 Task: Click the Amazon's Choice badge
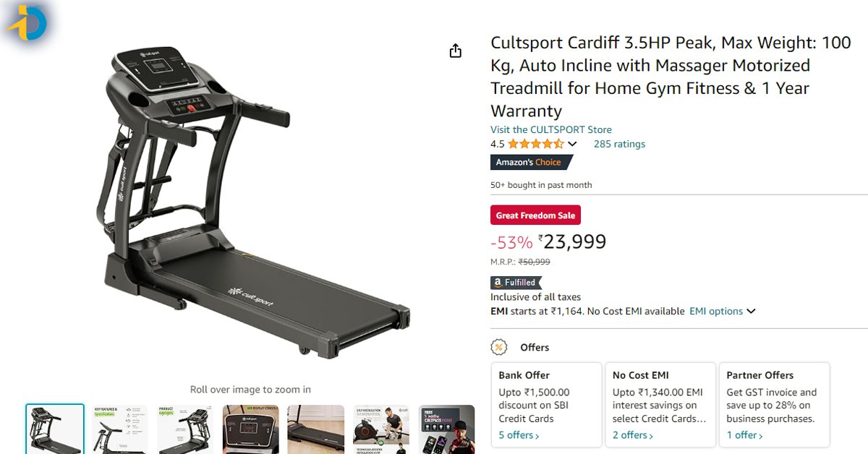point(529,163)
